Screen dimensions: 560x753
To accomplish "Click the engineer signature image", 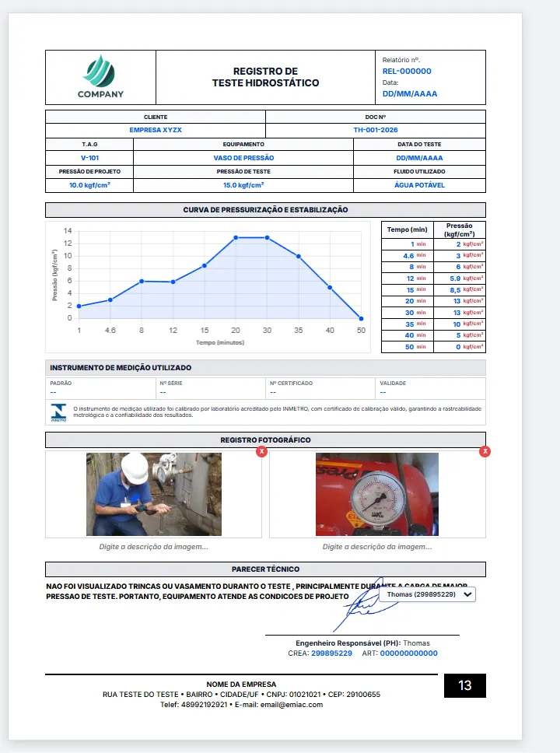I will point(367,606).
